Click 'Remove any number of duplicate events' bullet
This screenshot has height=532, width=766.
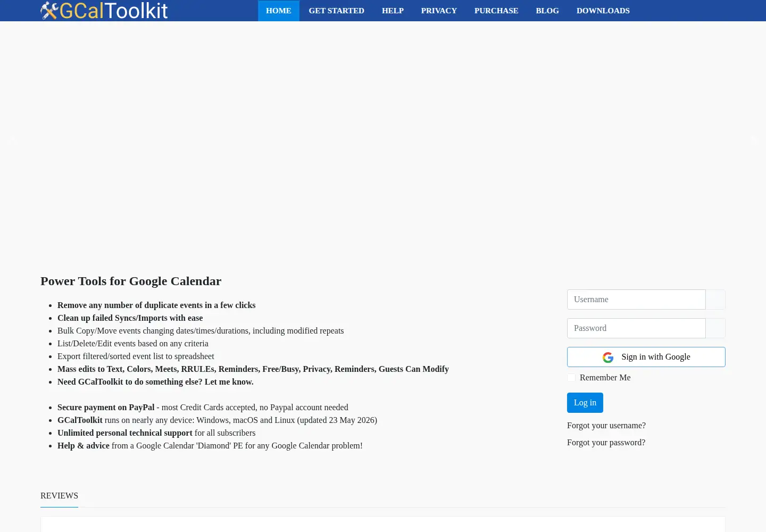pyautogui.click(x=156, y=305)
